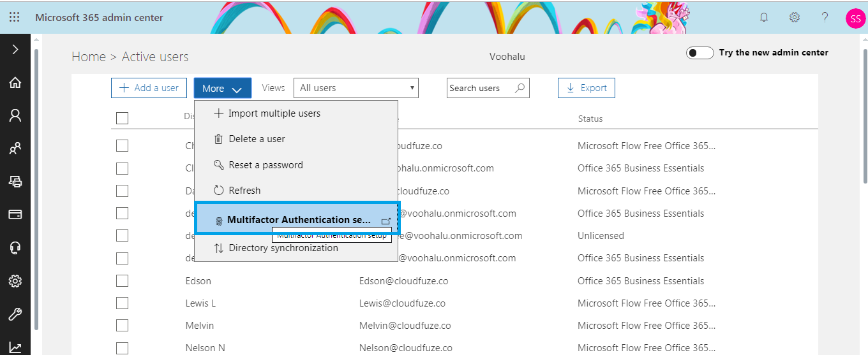Check the box next to Edson
This screenshot has height=355, width=868.
122,281
